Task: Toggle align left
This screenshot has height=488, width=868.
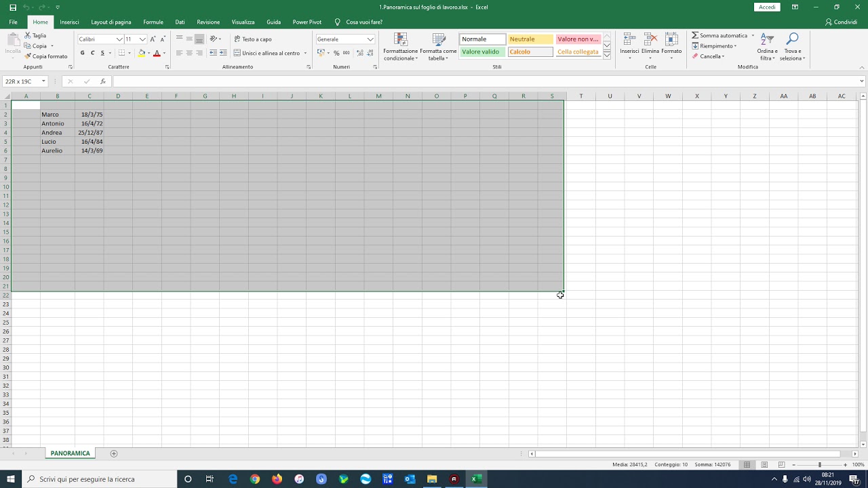Action: pos(179,53)
